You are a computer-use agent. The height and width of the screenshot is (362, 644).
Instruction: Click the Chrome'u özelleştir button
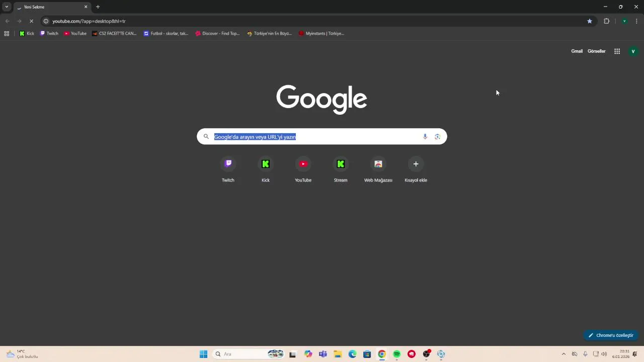coord(611,335)
